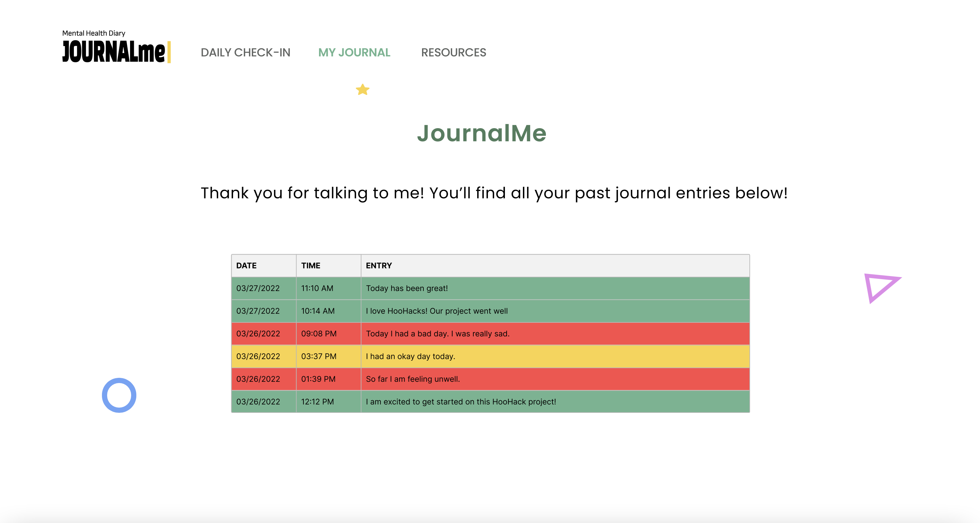Click the blue circle decoration
980x523 pixels.
(119, 395)
